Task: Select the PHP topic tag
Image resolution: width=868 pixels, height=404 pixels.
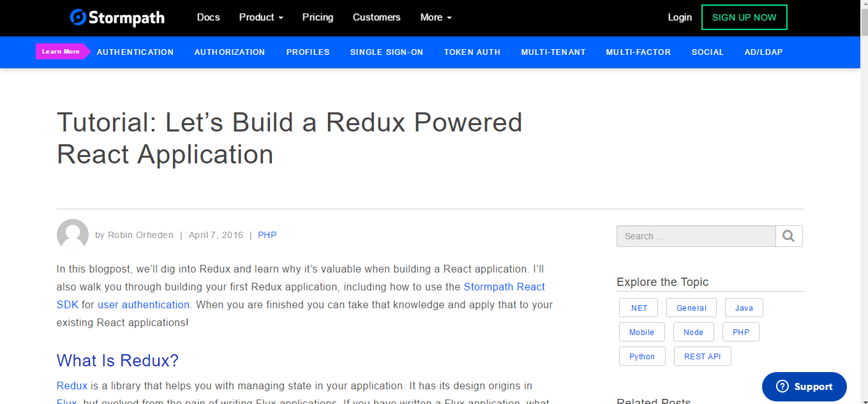Action: (x=740, y=332)
